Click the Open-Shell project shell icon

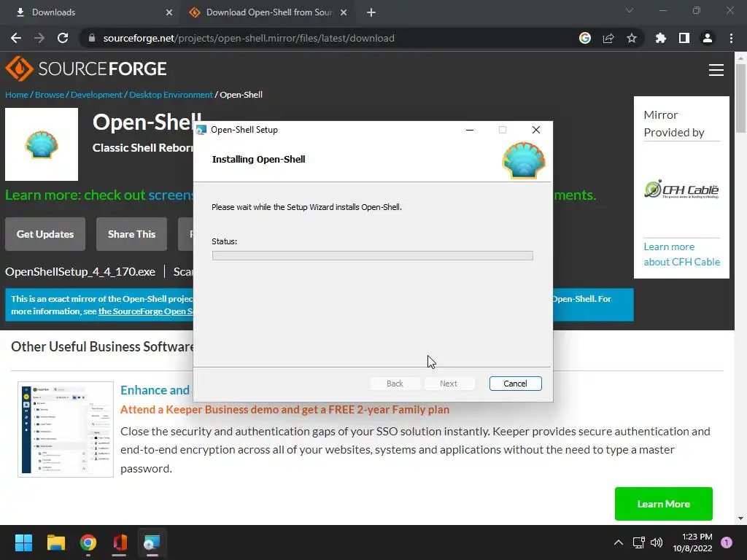click(x=42, y=144)
